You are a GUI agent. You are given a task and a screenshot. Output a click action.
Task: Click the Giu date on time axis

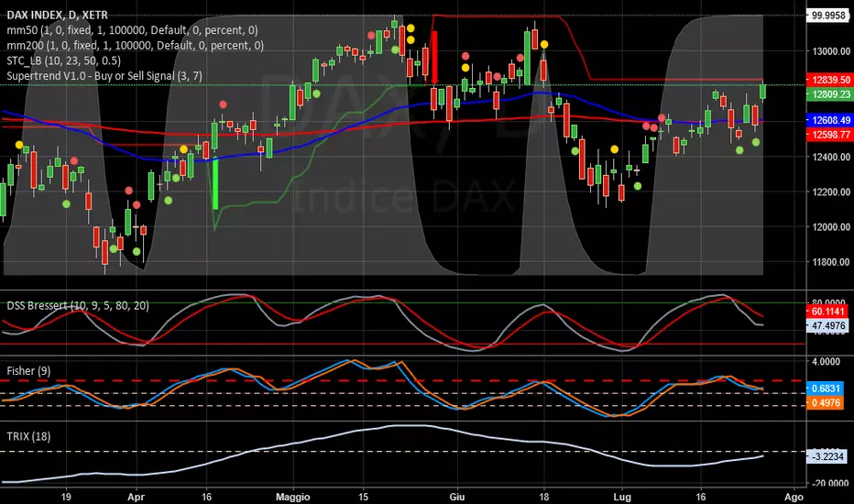click(457, 497)
